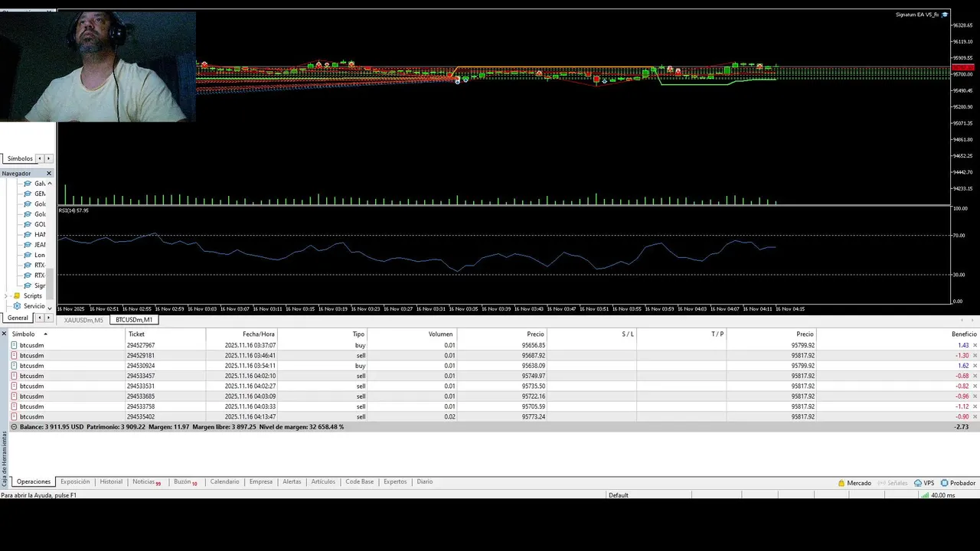Open the Code Base tab

pos(359,482)
